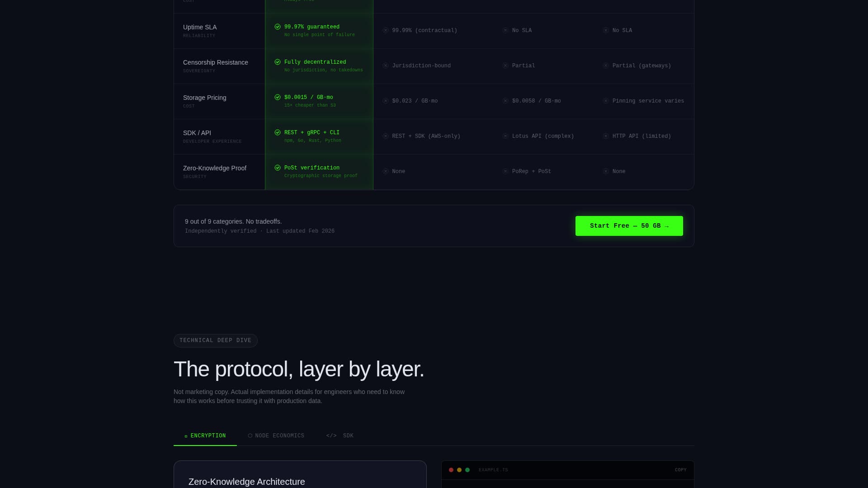Click the yellow dot in code window
Viewport: 868px width, 488px height.
[459, 470]
